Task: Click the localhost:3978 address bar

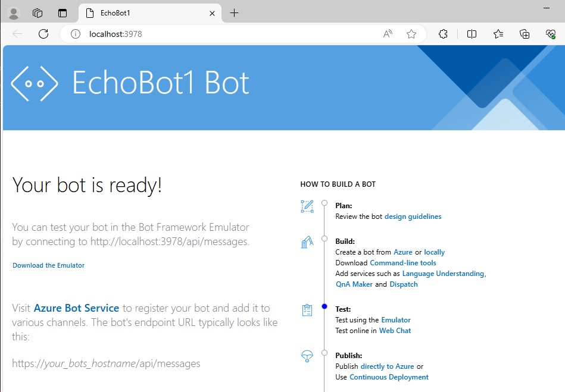Action: (x=226, y=34)
